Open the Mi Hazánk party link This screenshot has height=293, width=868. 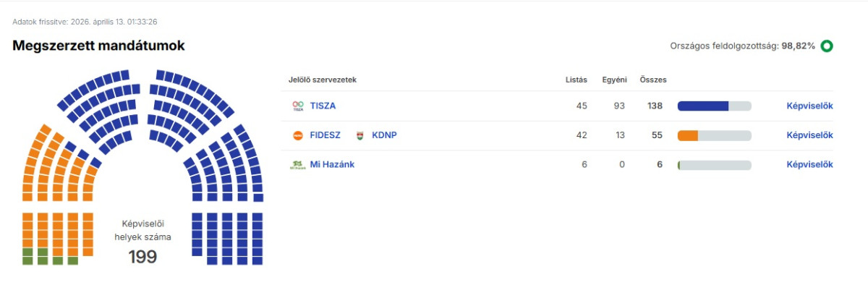click(x=332, y=165)
